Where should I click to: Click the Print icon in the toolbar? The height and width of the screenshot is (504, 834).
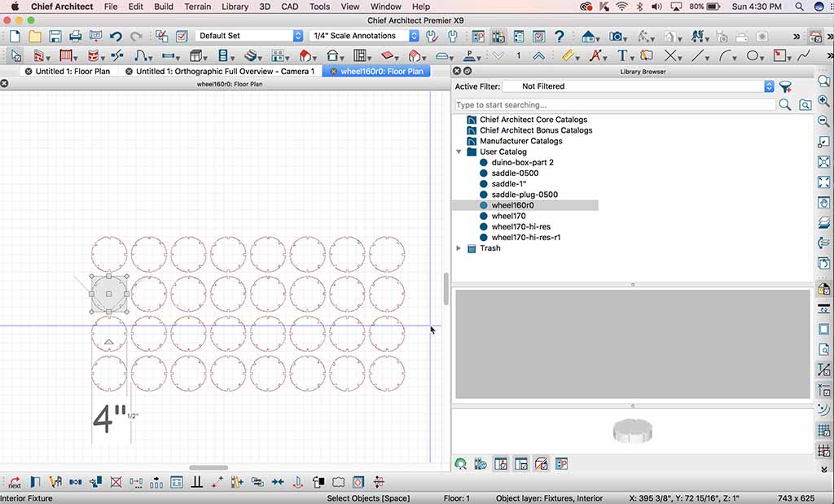76,36
